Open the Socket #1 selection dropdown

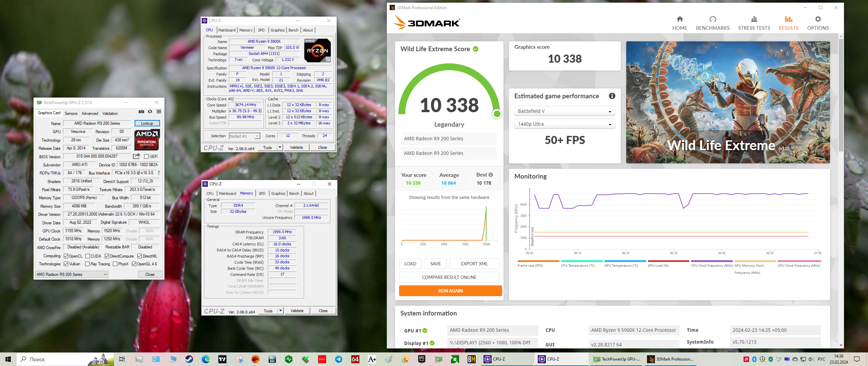(244, 136)
